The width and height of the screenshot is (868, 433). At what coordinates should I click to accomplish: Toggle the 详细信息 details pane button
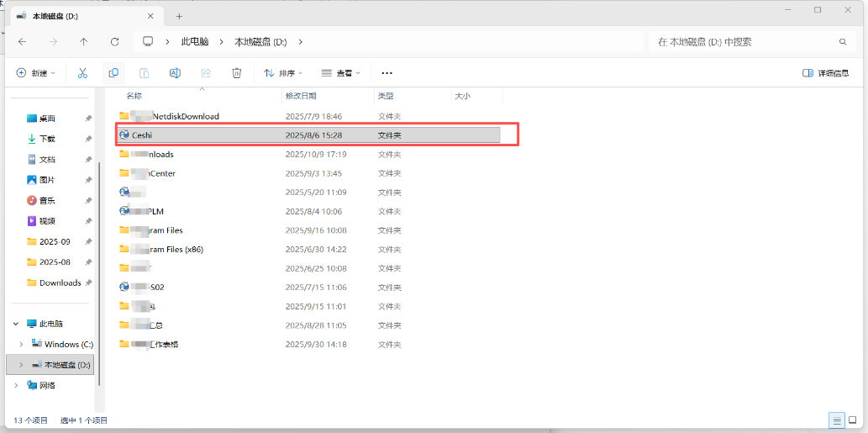point(826,73)
